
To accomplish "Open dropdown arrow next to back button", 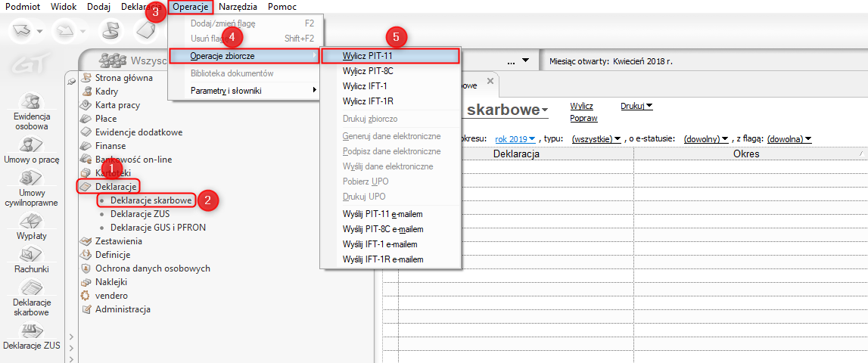I will (39, 32).
